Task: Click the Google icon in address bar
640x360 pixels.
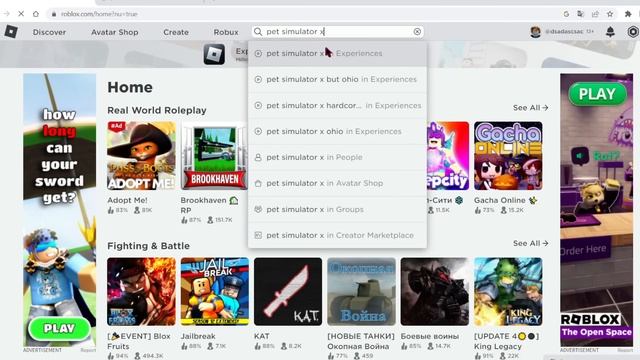Action: click(566, 14)
